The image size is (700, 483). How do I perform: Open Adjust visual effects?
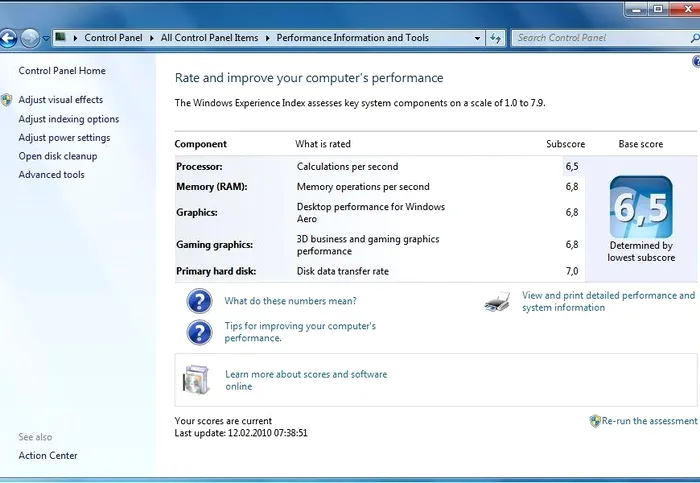(61, 100)
